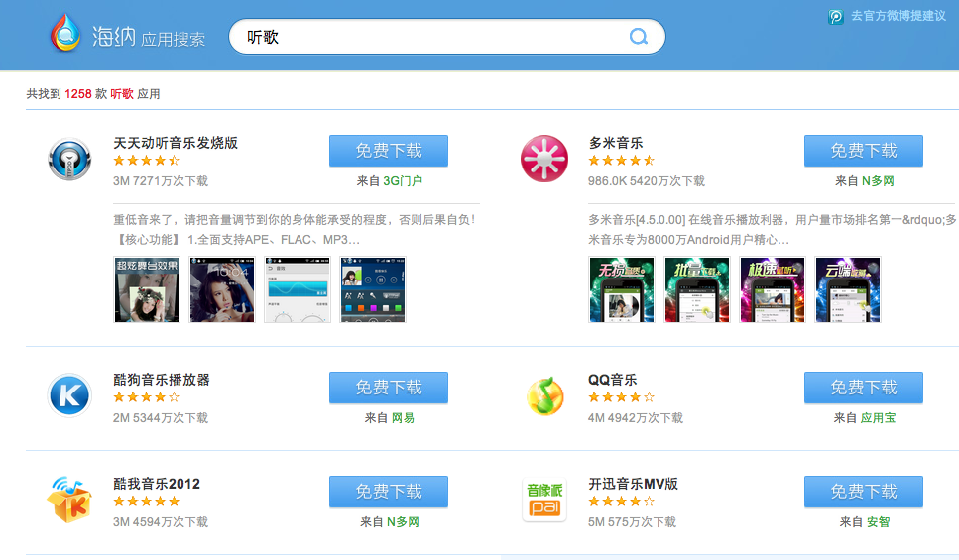959x560 pixels.
Task: View first screenshot thumbnail of 天天动听
Action: (x=147, y=290)
